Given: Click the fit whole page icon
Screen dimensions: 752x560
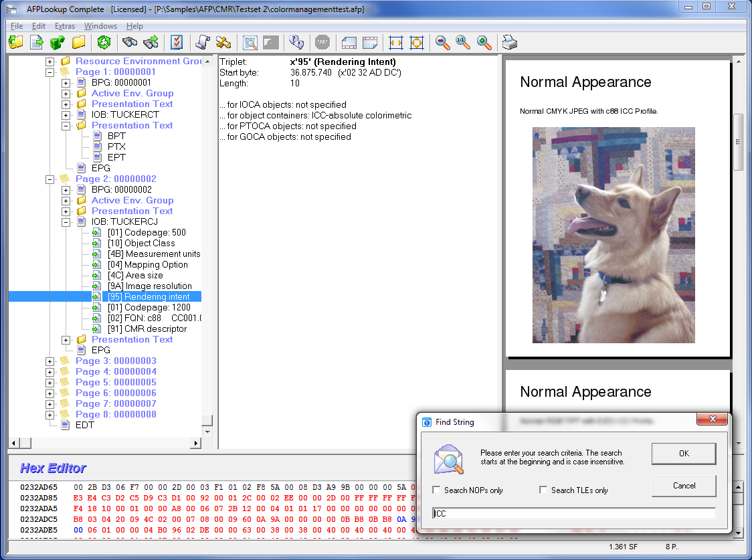Looking at the screenshot, I should click(x=417, y=43).
